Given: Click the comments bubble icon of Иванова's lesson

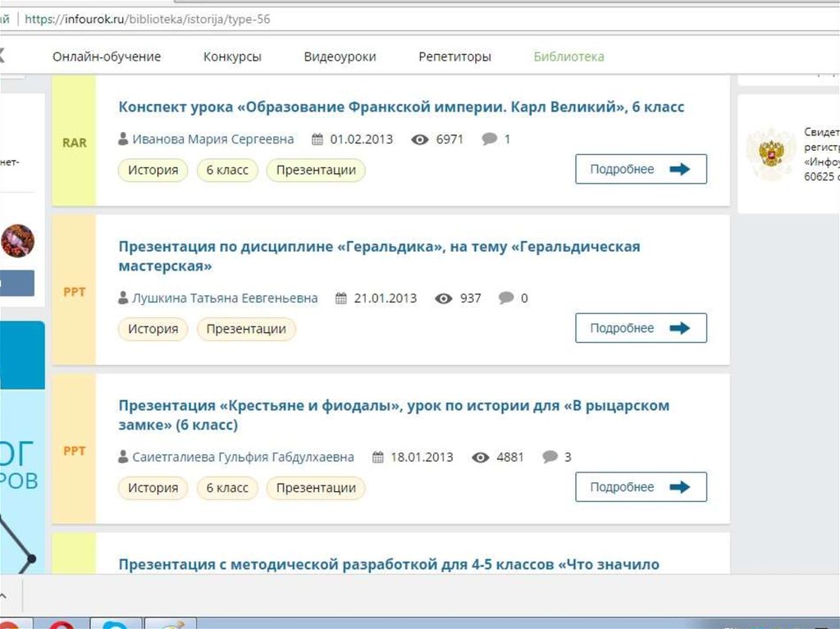Looking at the screenshot, I should point(489,139).
